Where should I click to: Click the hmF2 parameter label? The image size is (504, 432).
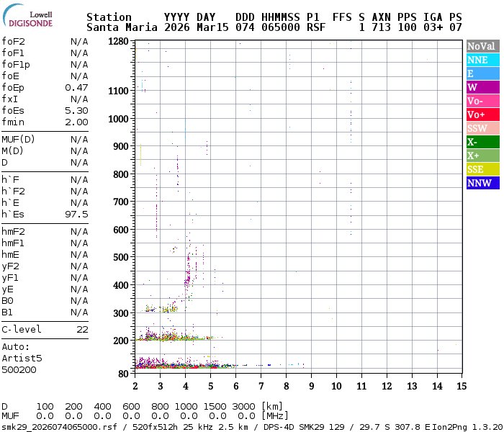(13, 232)
